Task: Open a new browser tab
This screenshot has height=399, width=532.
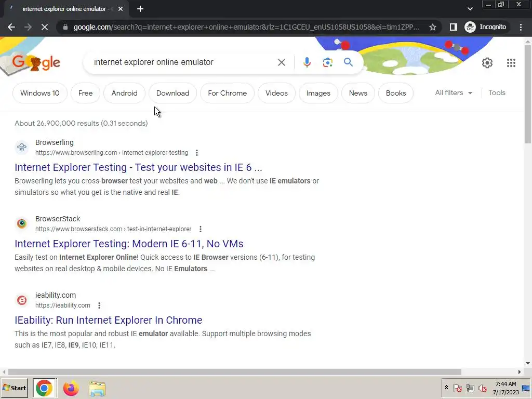Action: tap(140, 9)
